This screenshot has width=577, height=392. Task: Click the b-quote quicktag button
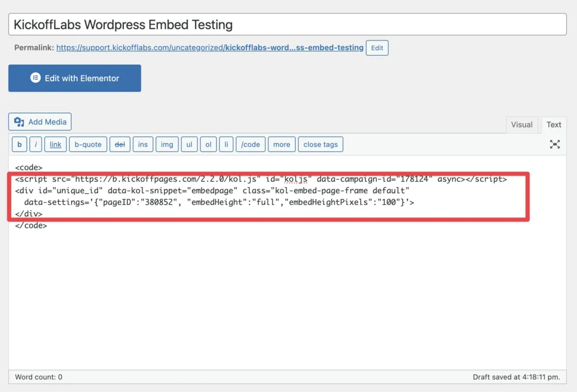pyautogui.click(x=88, y=144)
